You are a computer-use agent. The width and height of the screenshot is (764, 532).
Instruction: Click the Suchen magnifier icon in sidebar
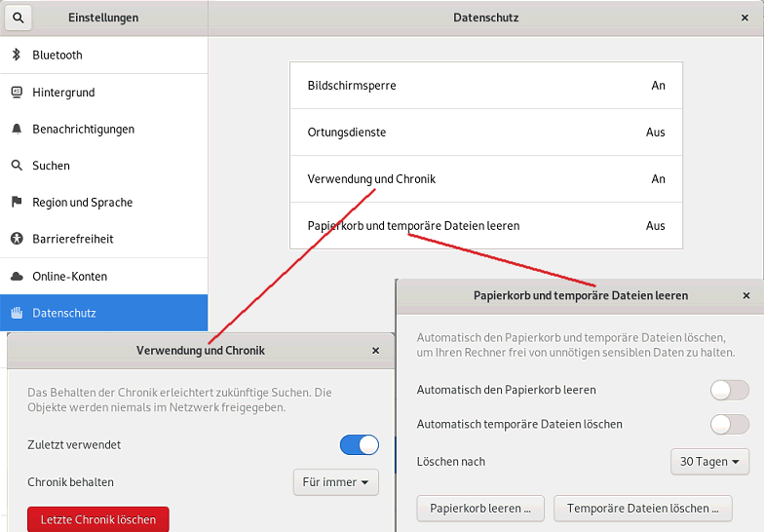(17, 166)
